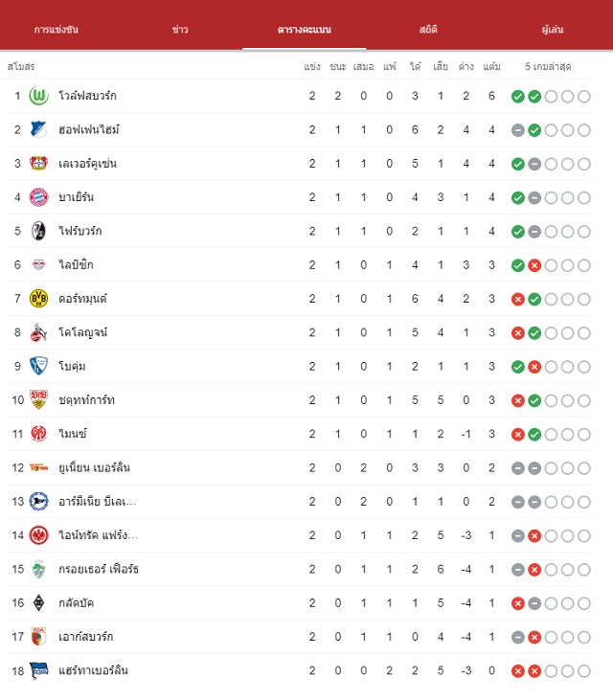Screen dimensions: 613x700
Task: Click the Mainz 05 club crest
Action: pyautogui.click(x=39, y=434)
